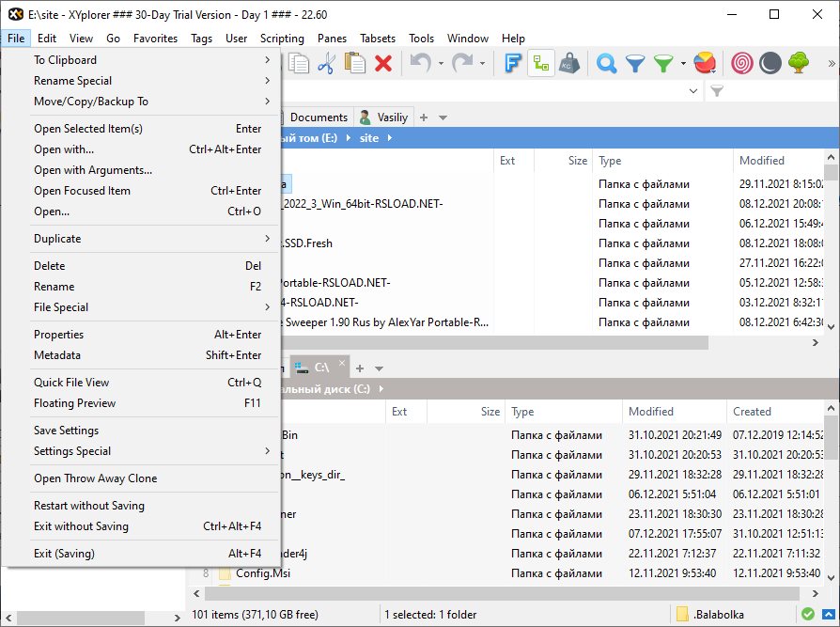The width and height of the screenshot is (840, 627).
Task: Click the arrow after site in the breadcrumb
Action: point(390,138)
